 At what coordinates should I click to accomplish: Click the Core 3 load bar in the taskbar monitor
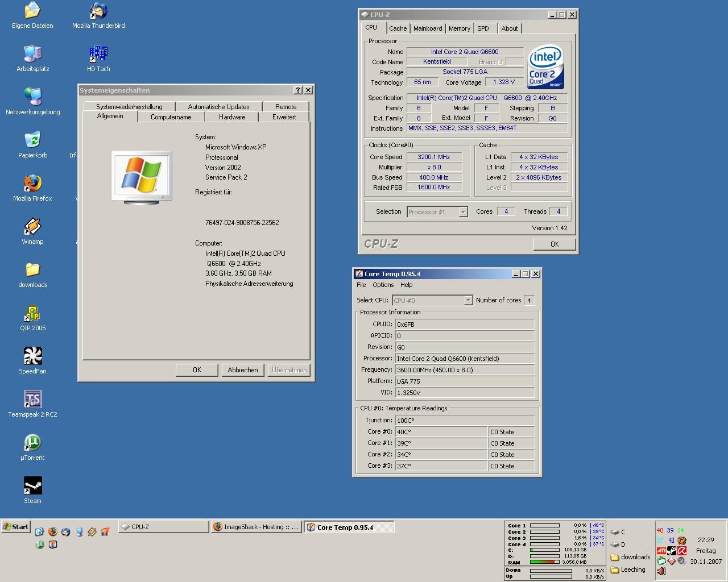[x=544, y=538]
